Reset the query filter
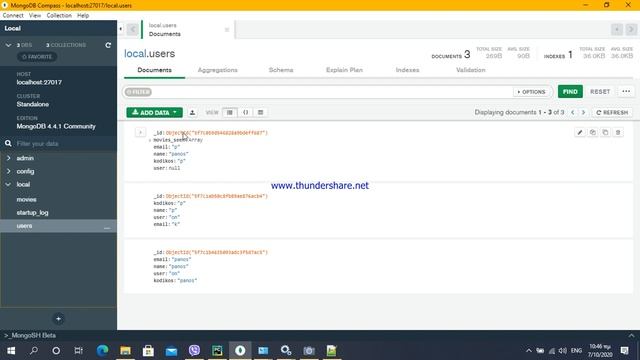 click(600, 91)
